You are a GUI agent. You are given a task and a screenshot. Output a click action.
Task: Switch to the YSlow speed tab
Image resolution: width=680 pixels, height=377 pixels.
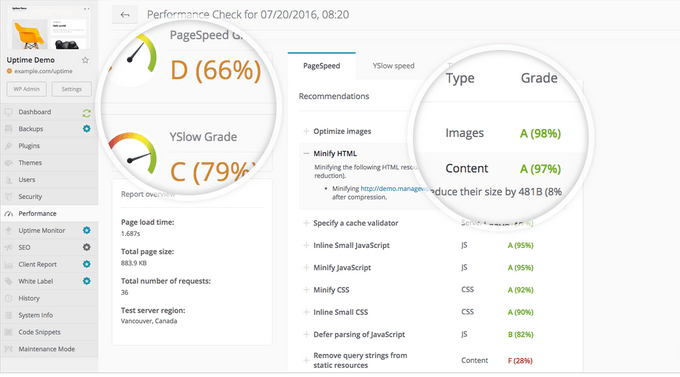pyautogui.click(x=393, y=66)
